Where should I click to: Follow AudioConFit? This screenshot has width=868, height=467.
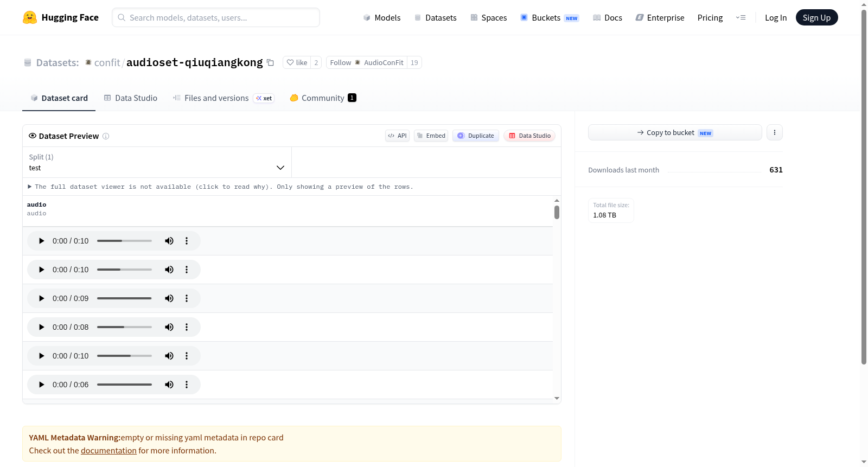pyautogui.click(x=367, y=62)
